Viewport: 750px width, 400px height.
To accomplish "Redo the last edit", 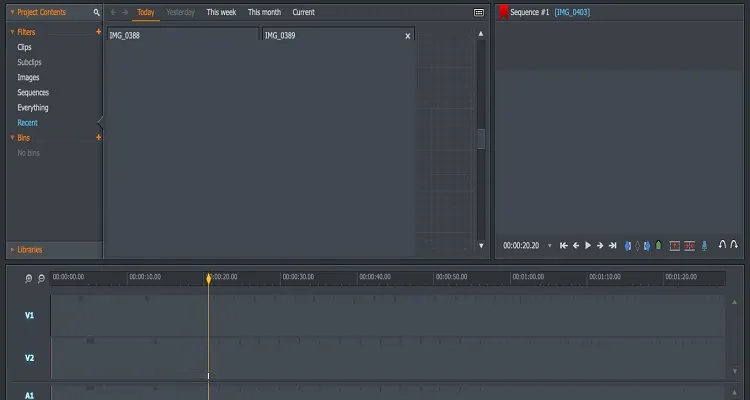I will point(734,244).
